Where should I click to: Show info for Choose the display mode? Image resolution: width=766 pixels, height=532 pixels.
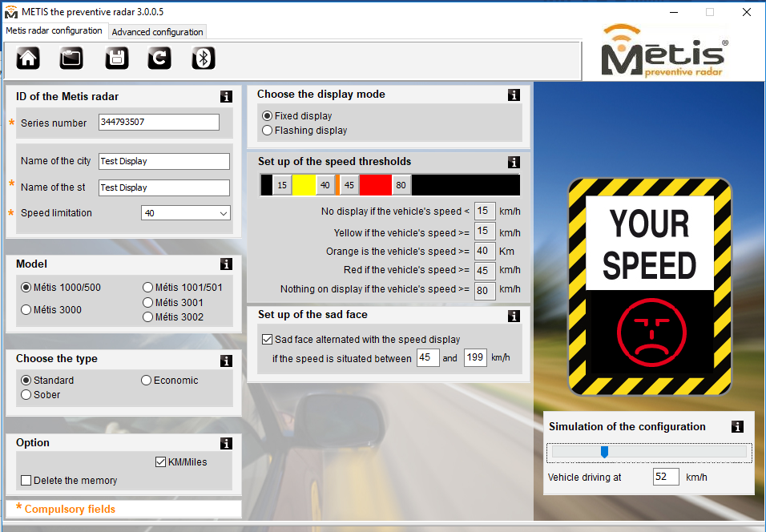[514, 95]
